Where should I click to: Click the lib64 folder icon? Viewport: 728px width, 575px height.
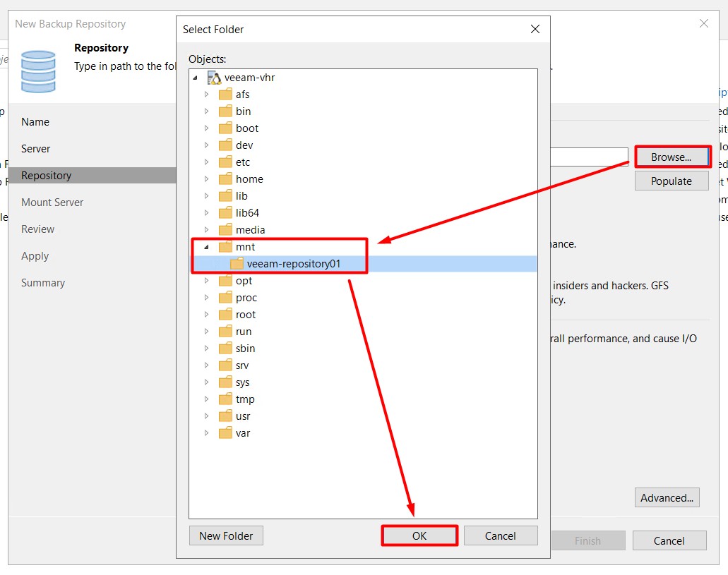tap(226, 213)
